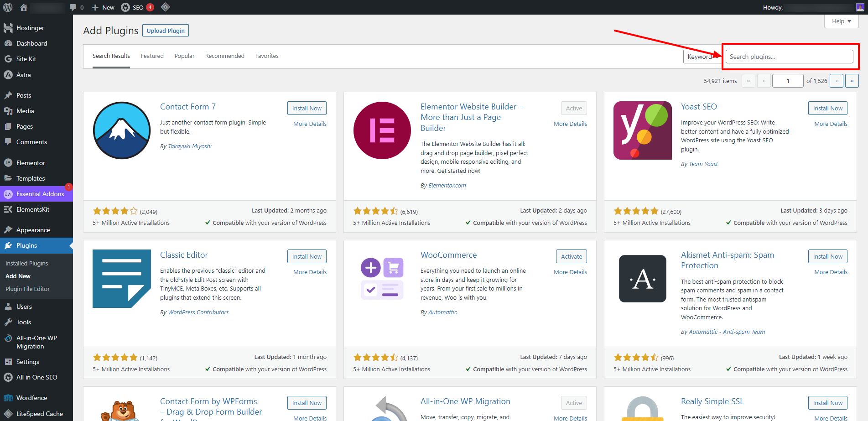The image size is (868, 421).
Task: Open the comments bubble icon
Action: [73, 7]
